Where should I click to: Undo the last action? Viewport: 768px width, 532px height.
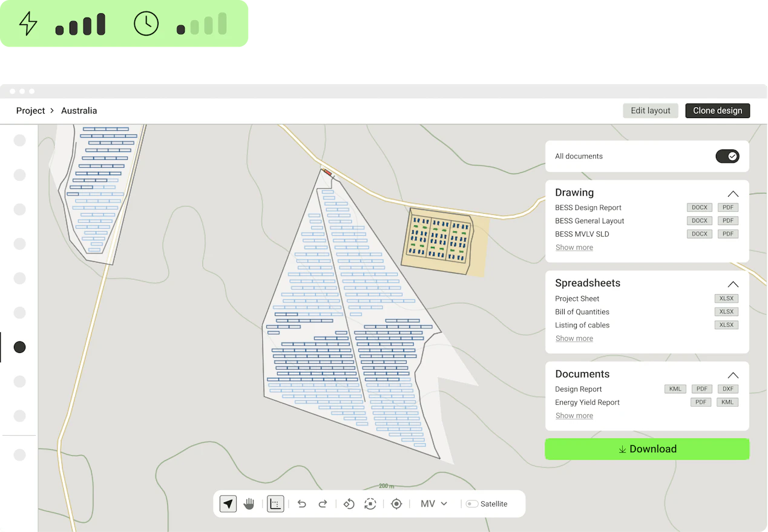point(302,504)
